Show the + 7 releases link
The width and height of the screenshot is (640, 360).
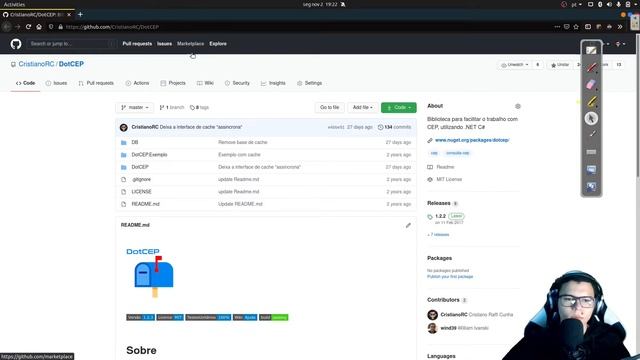[x=438, y=235]
